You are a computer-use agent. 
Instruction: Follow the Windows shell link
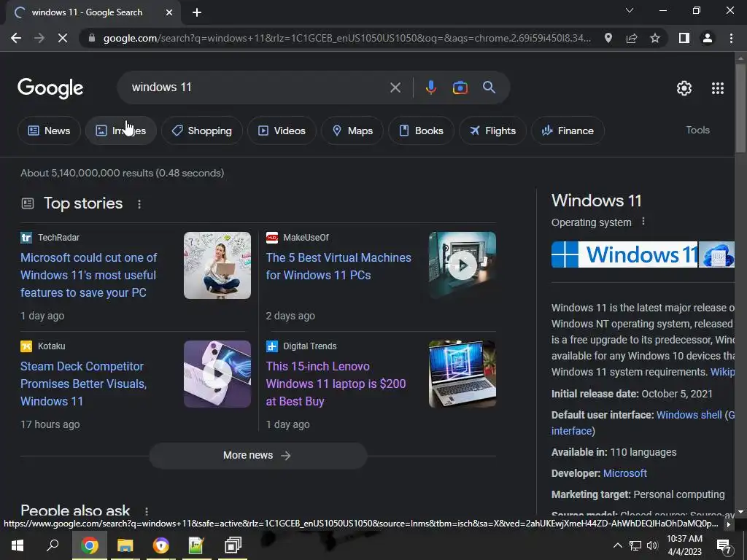pyautogui.click(x=689, y=415)
